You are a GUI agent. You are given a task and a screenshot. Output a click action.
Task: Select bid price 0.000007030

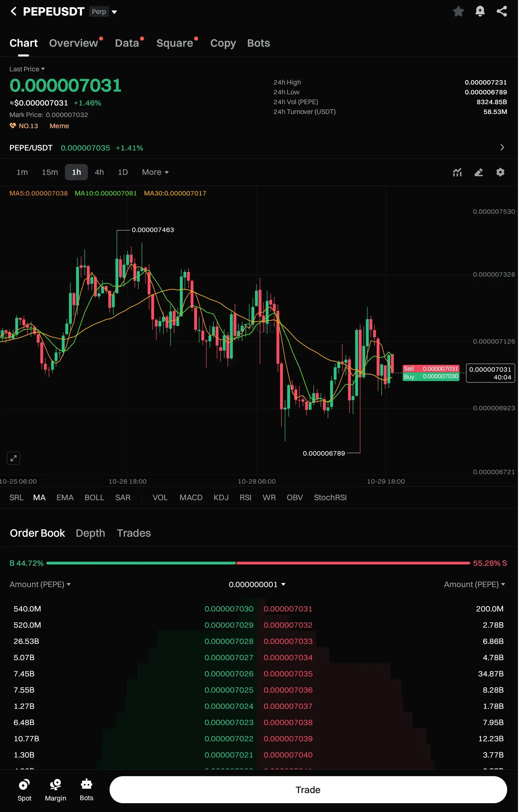coord(229,609)
